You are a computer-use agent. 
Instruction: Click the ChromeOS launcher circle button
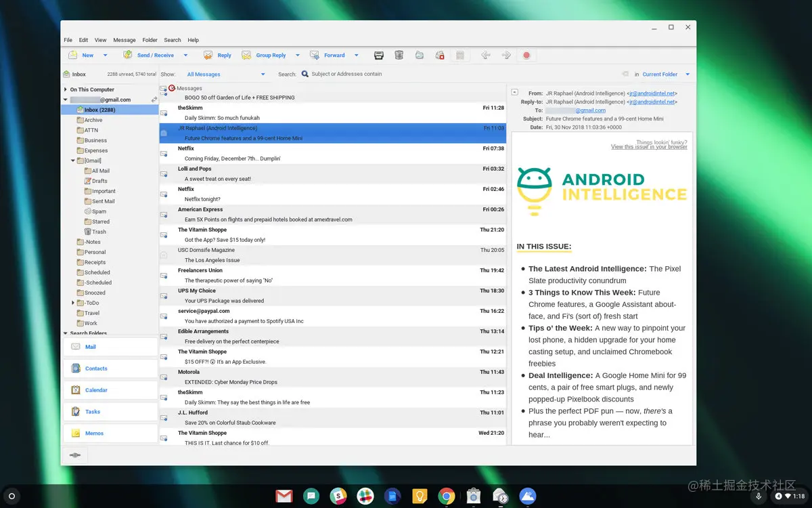[x=12, y=496]
